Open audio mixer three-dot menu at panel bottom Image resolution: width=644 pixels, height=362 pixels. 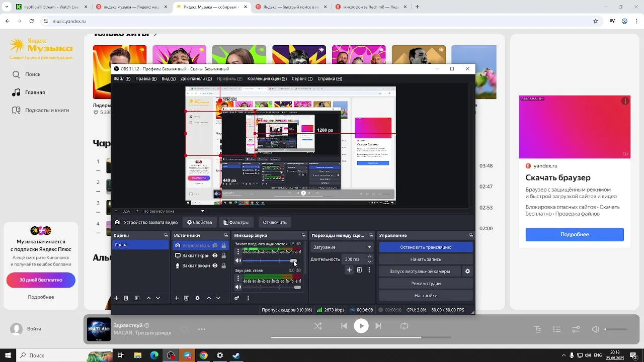click(248, 298)
